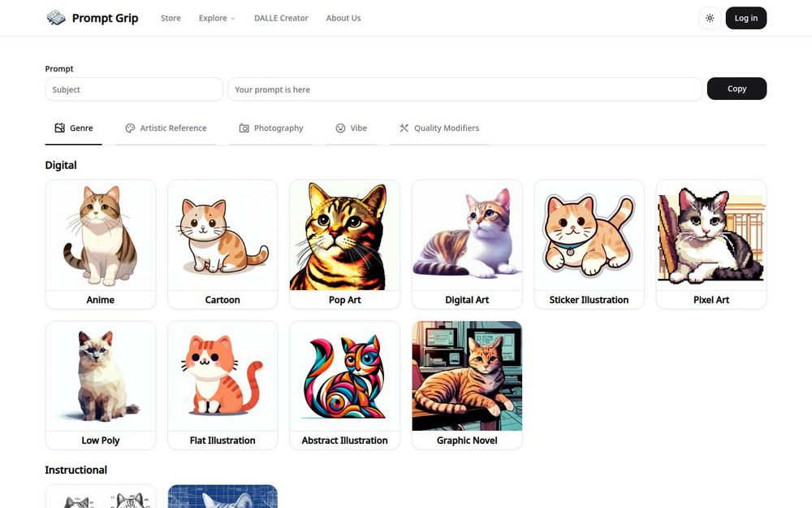Switch to the Artistic Reference tab

pyautogui.click(x=166, y=128)
